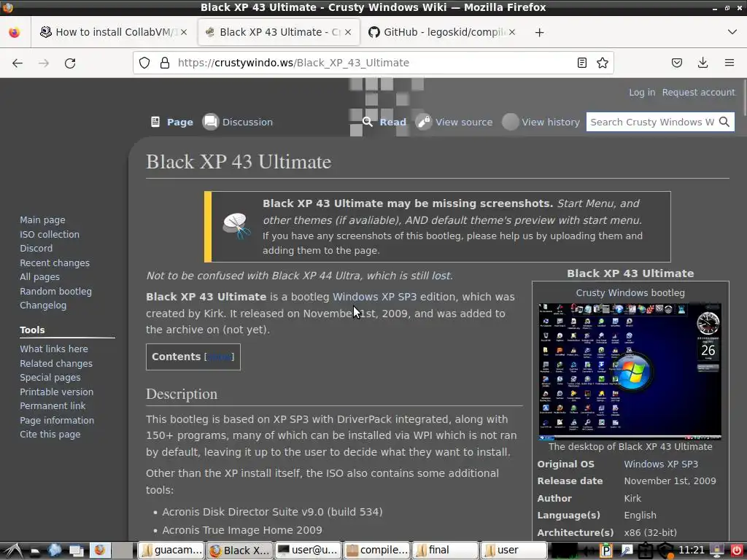747x560 pixels.
Task: Open the Firefox View pinned icon
Action: click(x=15, y=32)
